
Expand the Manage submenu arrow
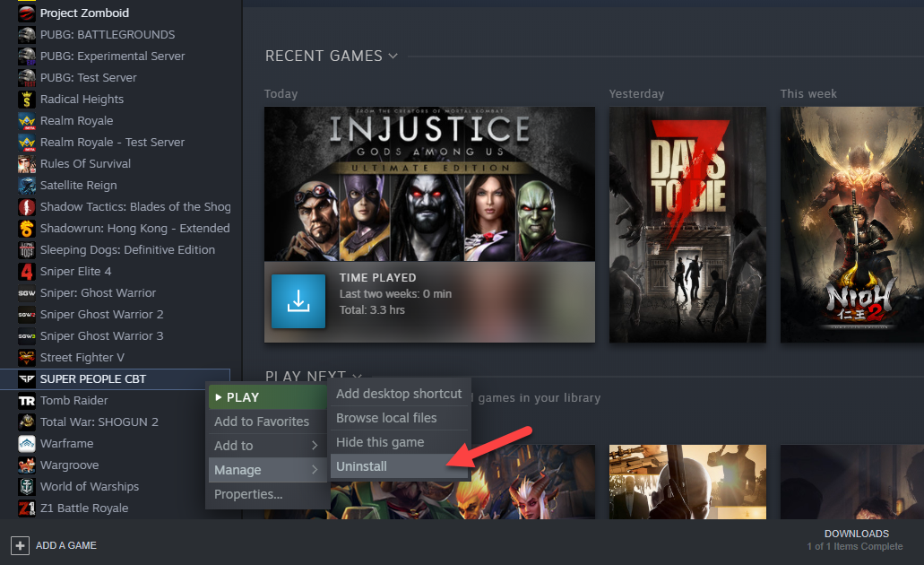315,470
